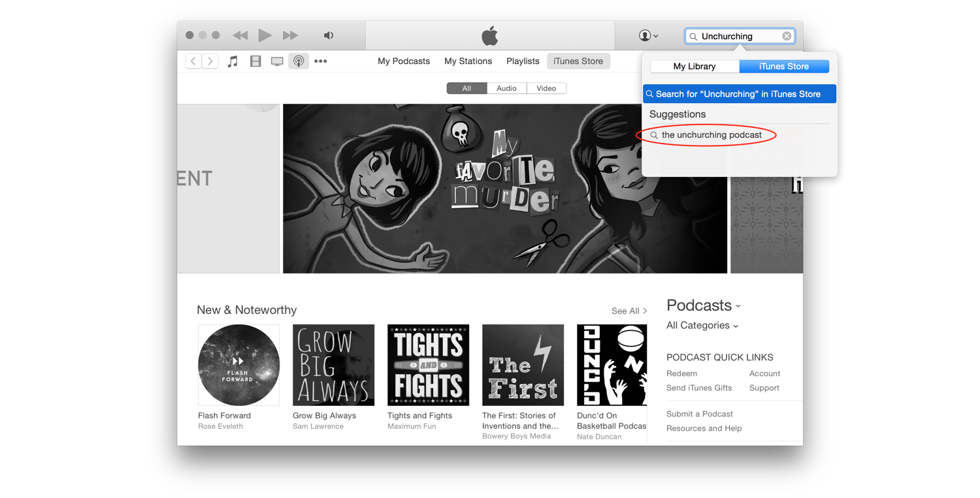The image size is (980, 498).
Task: Click the Tights and Fights title
Action: (x=419, y=416)
